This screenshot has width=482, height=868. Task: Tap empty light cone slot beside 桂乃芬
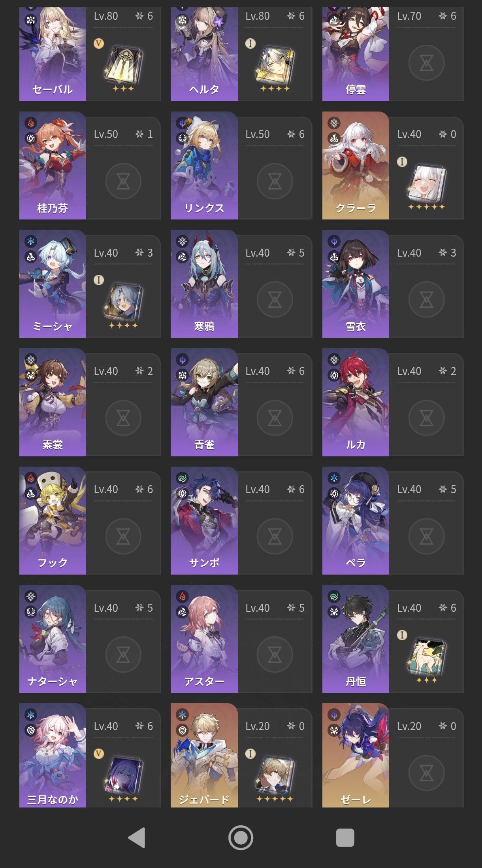pos(123,182)
